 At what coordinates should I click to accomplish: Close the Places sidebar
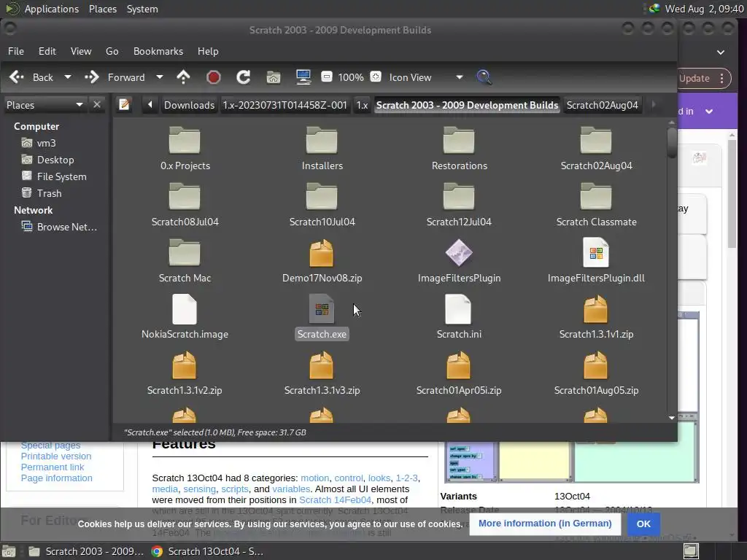(x=97, y=105)
